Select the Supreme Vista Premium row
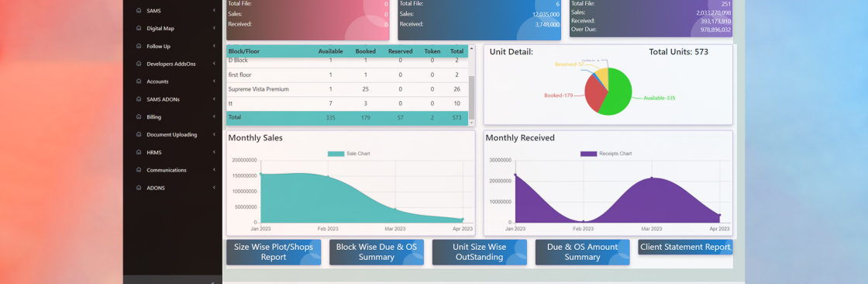This screenshot has height=284, width=868. (x=347, y=89)
